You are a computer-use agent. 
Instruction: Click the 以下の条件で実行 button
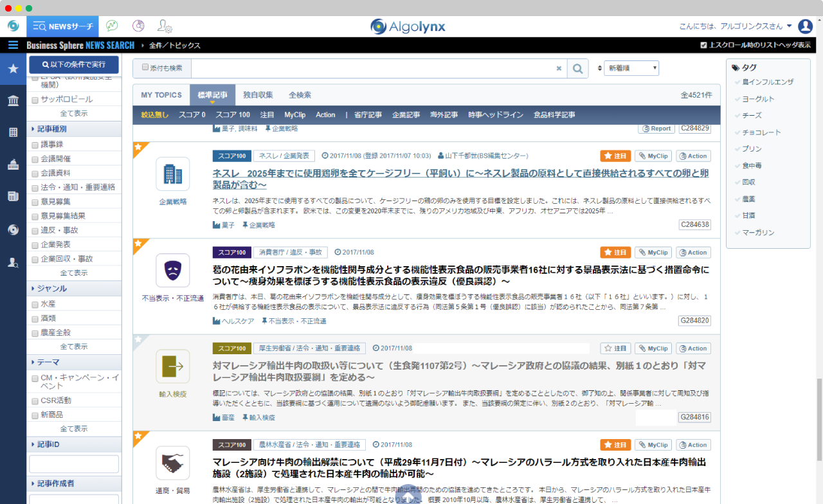click(x=74, y=65)
